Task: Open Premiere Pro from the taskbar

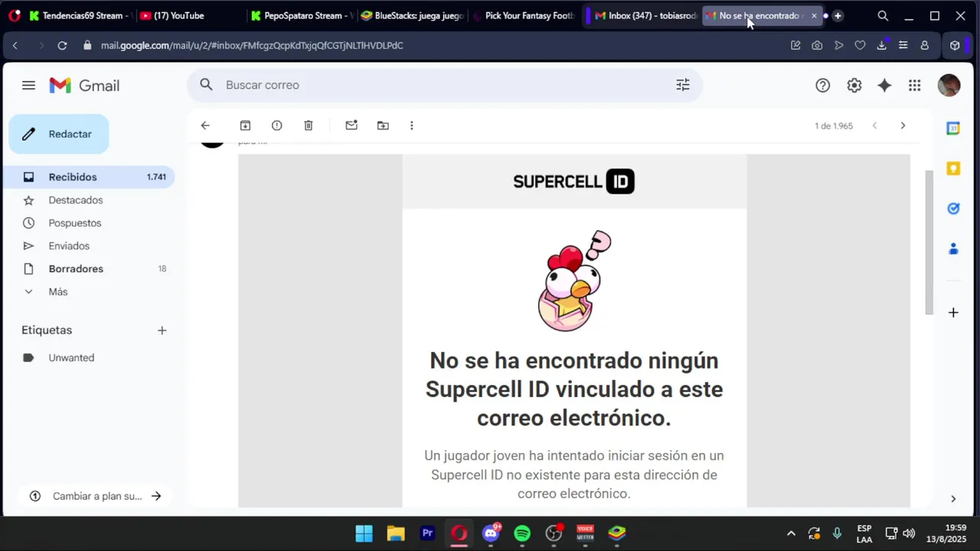Action: (x=427, y=533)
